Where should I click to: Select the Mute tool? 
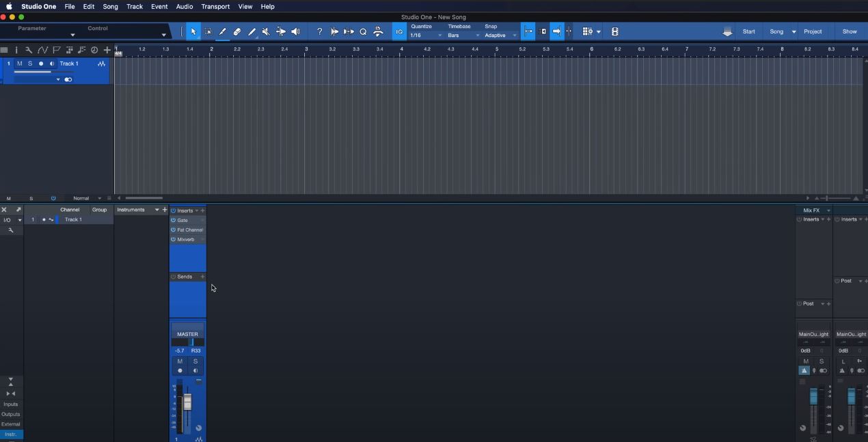266,31
